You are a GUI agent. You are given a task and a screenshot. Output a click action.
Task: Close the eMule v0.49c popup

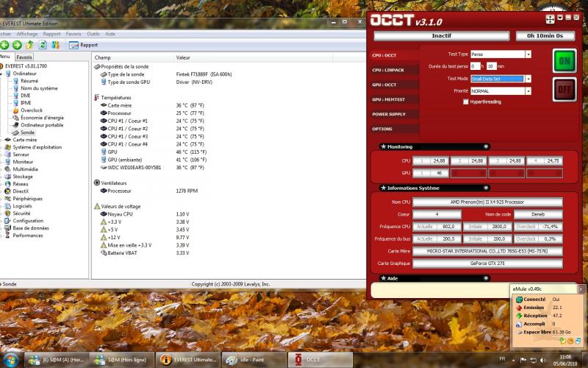click(581, 289)
